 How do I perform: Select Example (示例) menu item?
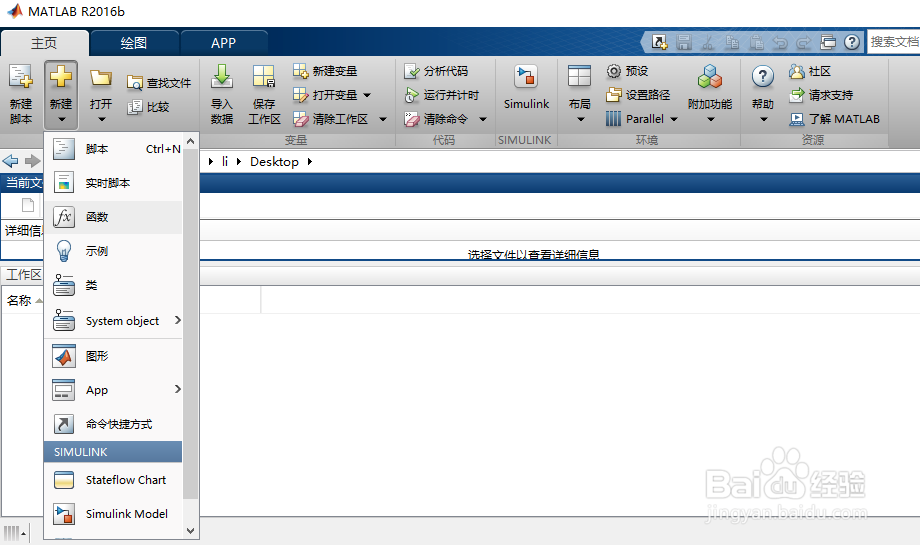[x=114, y=251]
